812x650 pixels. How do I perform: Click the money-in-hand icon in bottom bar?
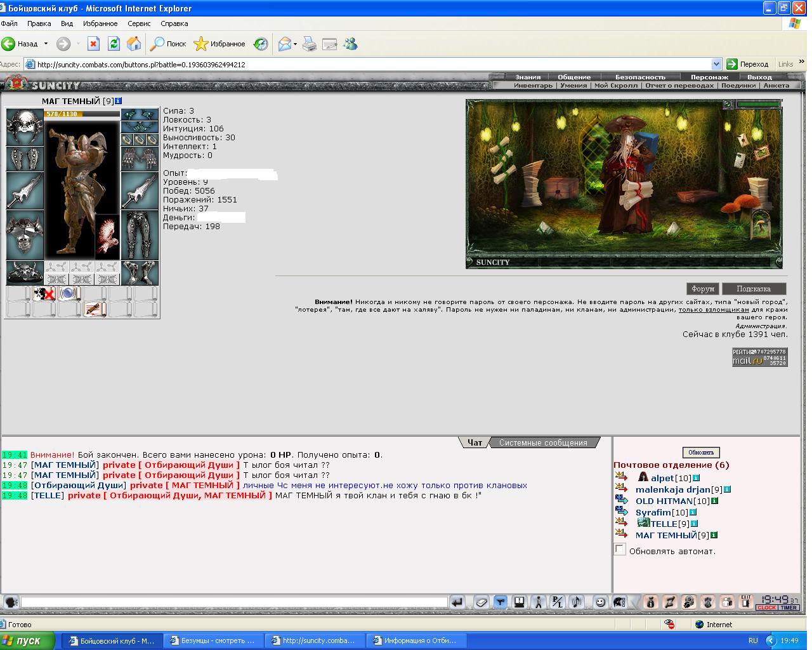tap(689, 602)
